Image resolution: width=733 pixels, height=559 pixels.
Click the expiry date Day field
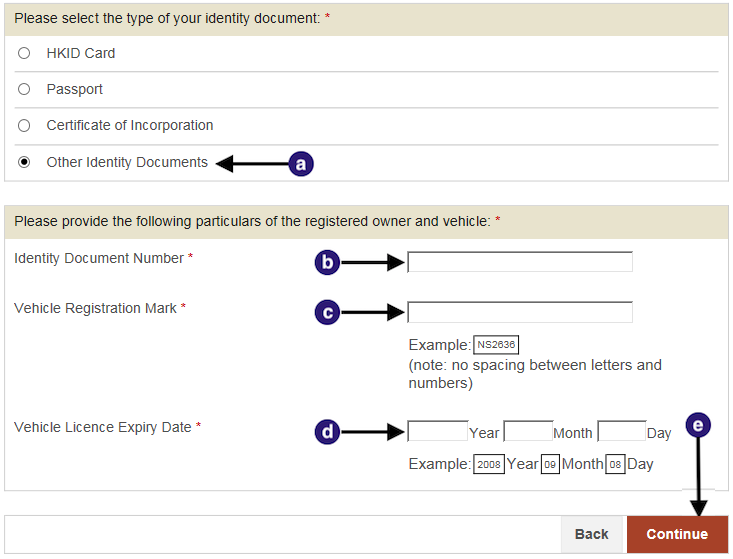point(622,430)
